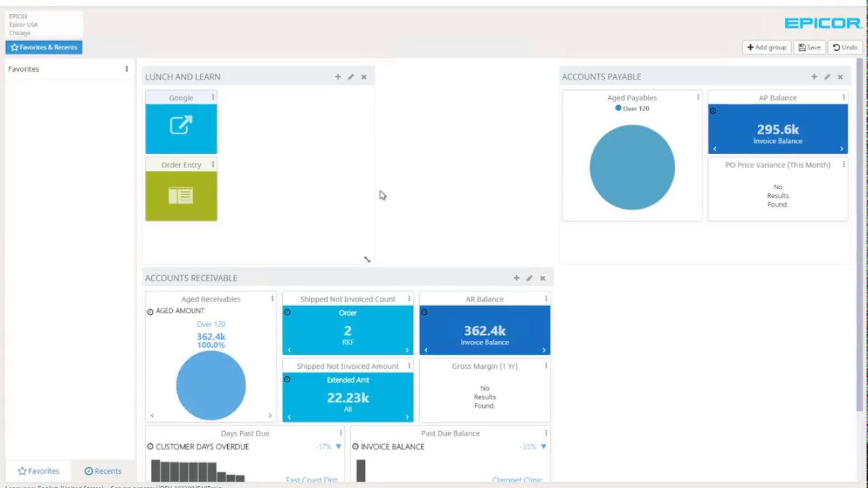
Task: Show previous Aged Receivables slice
Action: [x=152, y=415]
